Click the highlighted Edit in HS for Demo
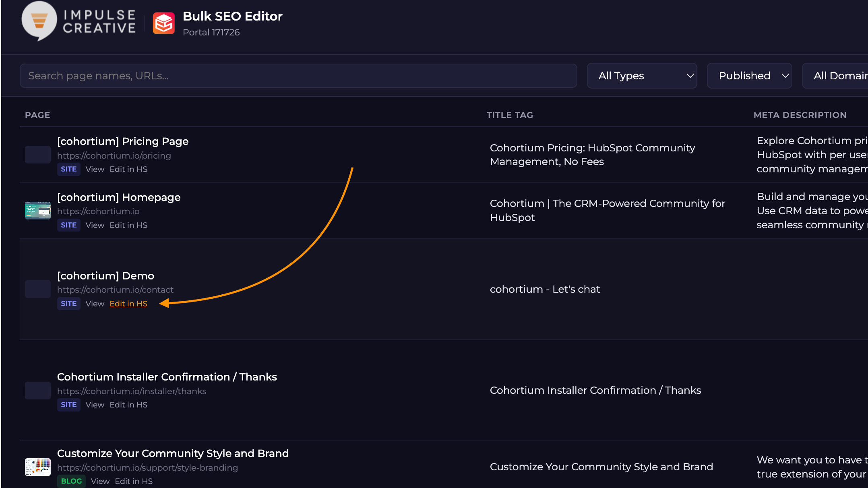868x488 pixels. (128, 304)
